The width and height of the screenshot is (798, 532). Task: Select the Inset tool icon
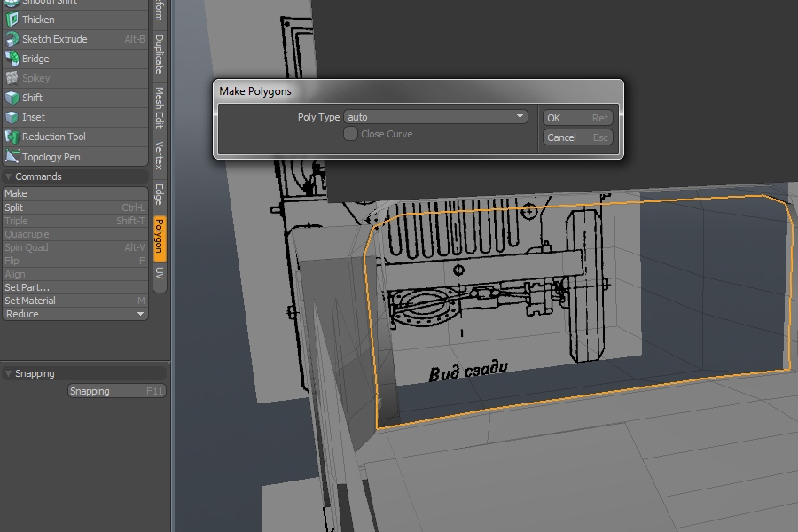(12, 117)
